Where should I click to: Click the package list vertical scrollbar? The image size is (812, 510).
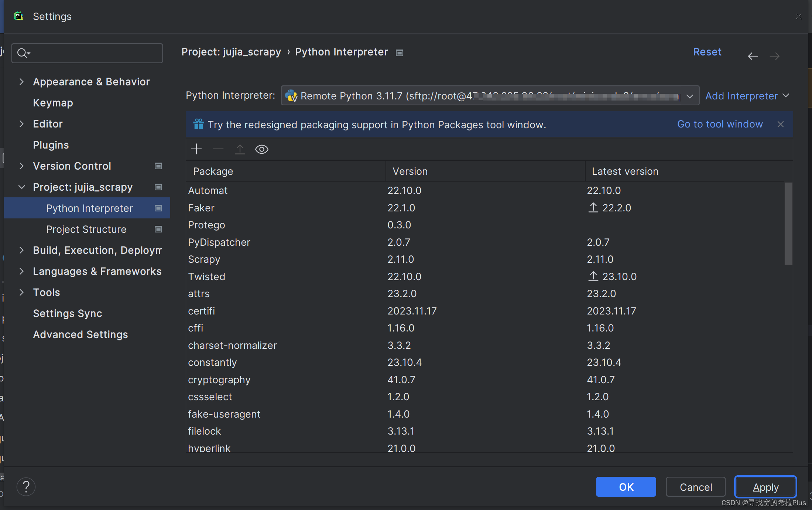click(788, 223)
